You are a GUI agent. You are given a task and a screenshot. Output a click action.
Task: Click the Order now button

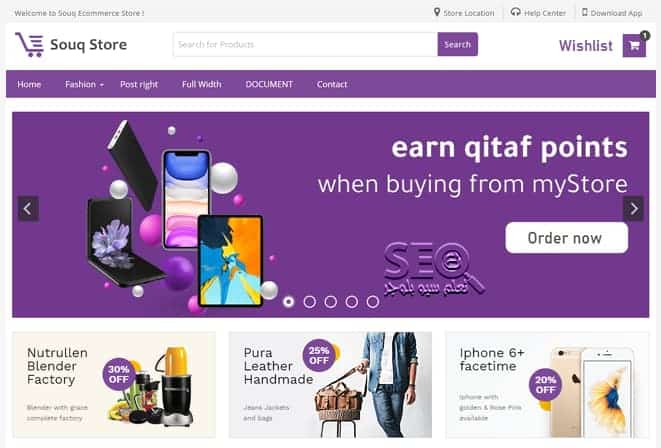(x=566, y=238)
